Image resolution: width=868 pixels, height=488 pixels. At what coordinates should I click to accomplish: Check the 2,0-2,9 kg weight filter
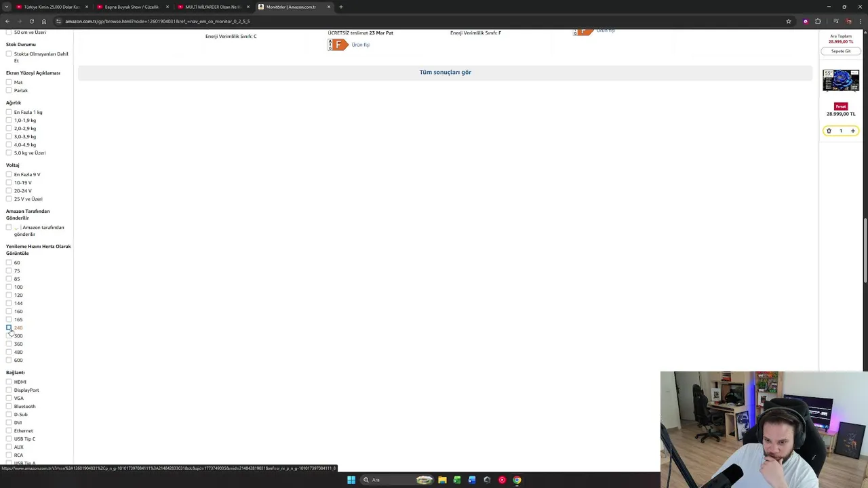pyautogui.click(x=9, y=128)
